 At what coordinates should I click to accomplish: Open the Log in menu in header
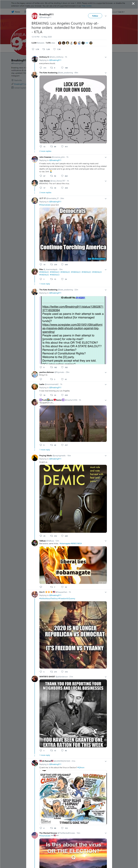[x=121, y=12]
